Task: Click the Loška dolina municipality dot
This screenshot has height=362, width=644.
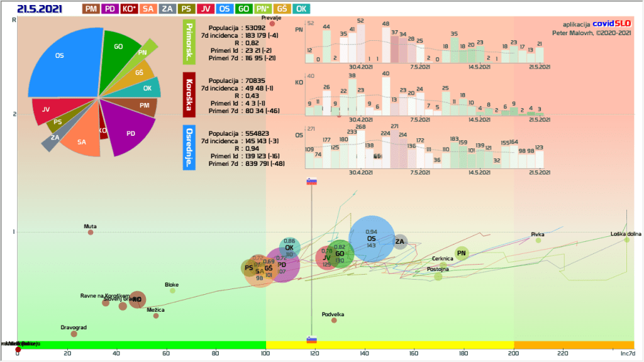Action: (626, 239)
